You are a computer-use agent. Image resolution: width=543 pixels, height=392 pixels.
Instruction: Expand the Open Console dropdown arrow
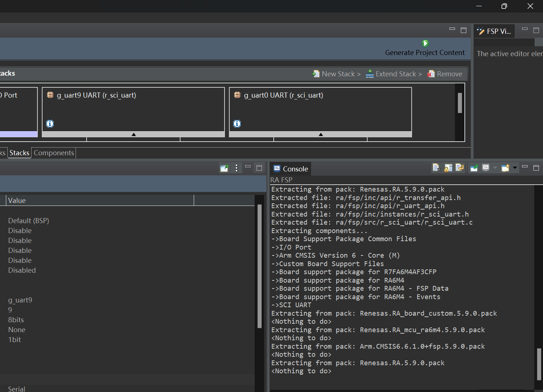coord(515,168)
